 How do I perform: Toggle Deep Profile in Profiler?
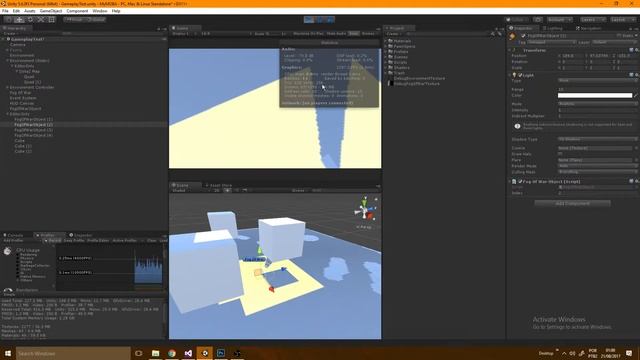pyautogui.click(x=74, y=241)
